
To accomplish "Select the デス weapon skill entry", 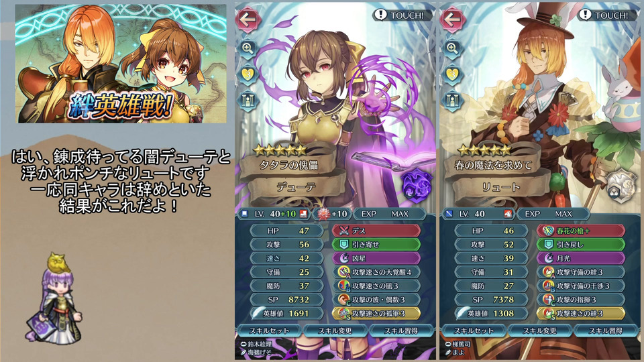I will pyautogui.click(x=376, y=231).
